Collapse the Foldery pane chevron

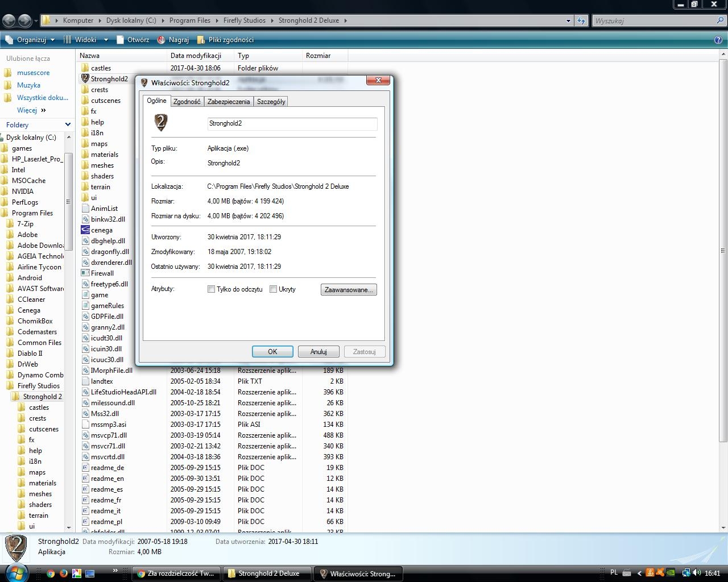click(68, 124)
